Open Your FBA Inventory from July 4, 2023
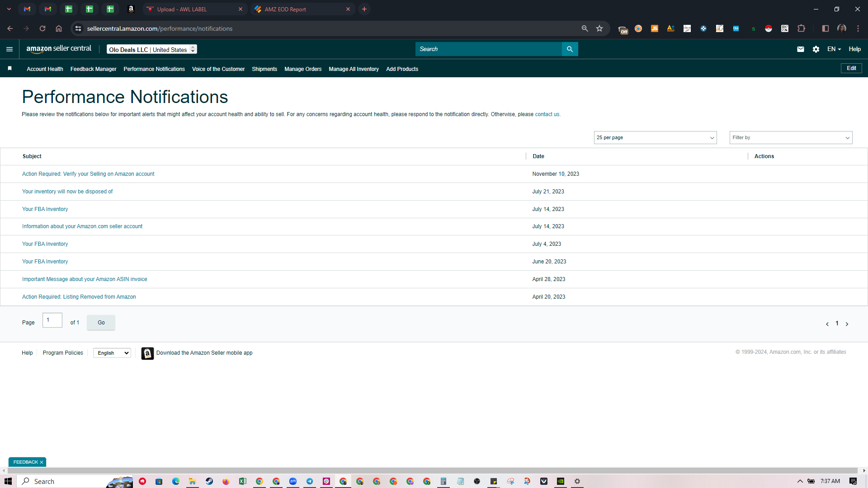The height and width of the screenshot is (488, 868). tap(45, 244)
